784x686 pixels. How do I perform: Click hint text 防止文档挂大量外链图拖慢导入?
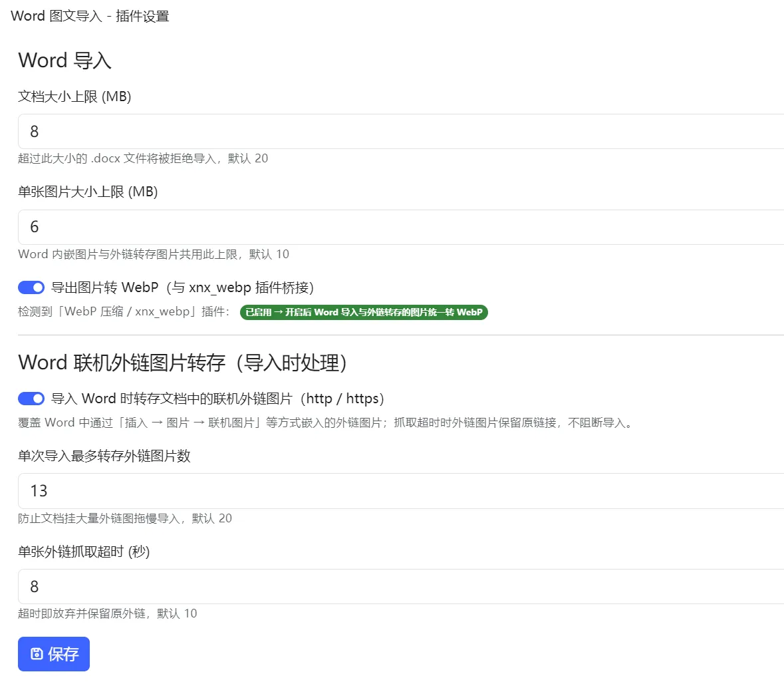[125, 518]
